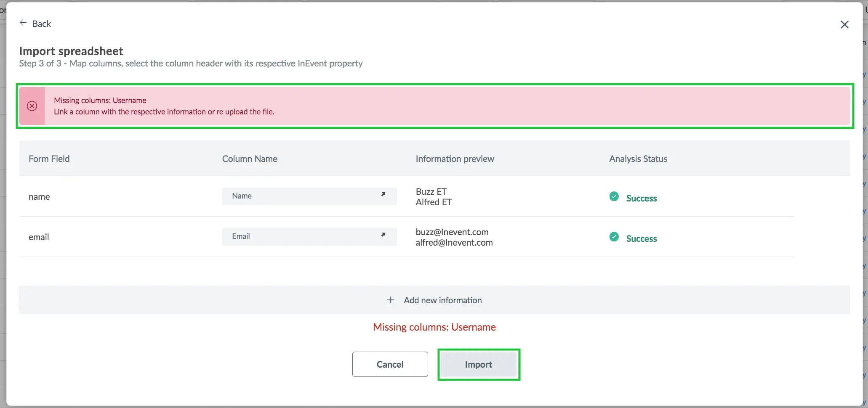Click the arrow icon in Name dropdown
This screenshot has width=868, height=408.
383,194
